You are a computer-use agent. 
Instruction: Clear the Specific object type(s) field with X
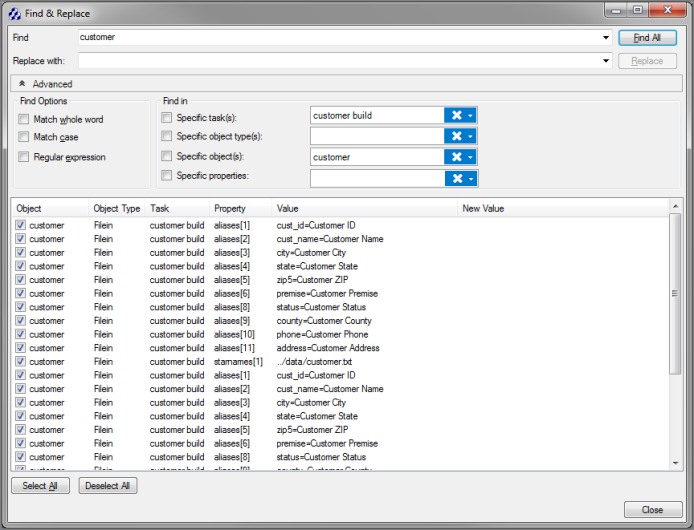[x=456, y=136]
